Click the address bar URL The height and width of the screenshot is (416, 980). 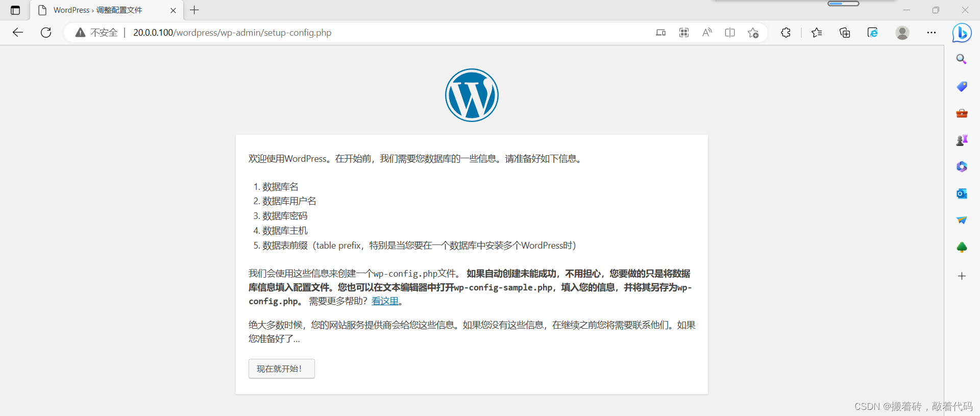coord(232,33)
